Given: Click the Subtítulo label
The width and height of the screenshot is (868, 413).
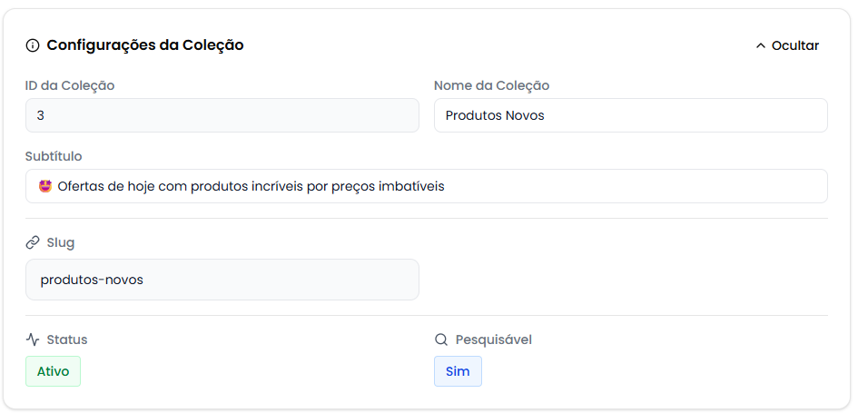Looking at the screenshot, I should (x=54, y=156).
